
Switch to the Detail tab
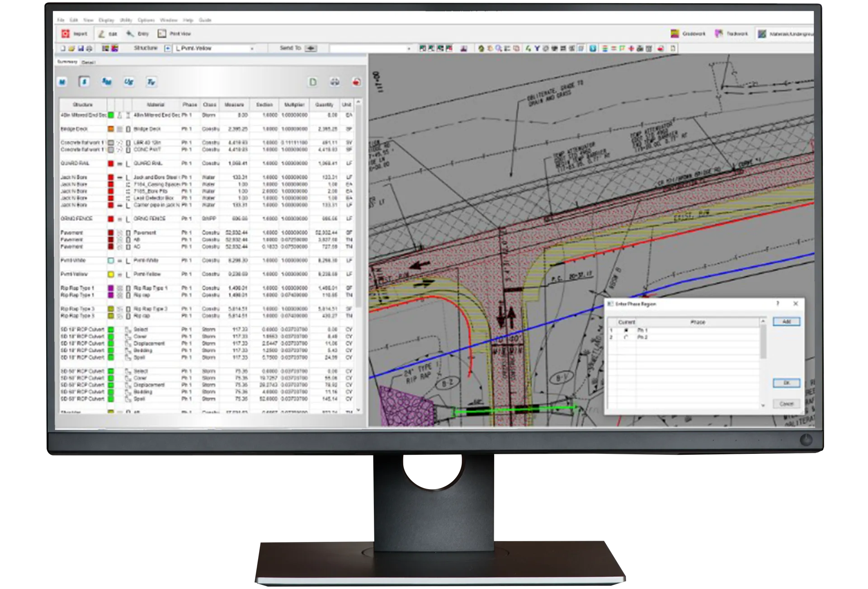pyautogui.click(x=88, y=62)
